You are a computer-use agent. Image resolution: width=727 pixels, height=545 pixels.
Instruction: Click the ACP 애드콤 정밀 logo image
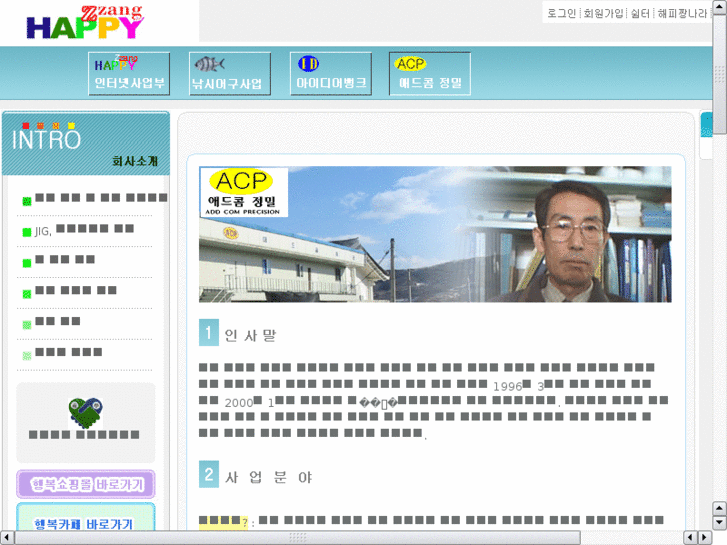[244, 192]
